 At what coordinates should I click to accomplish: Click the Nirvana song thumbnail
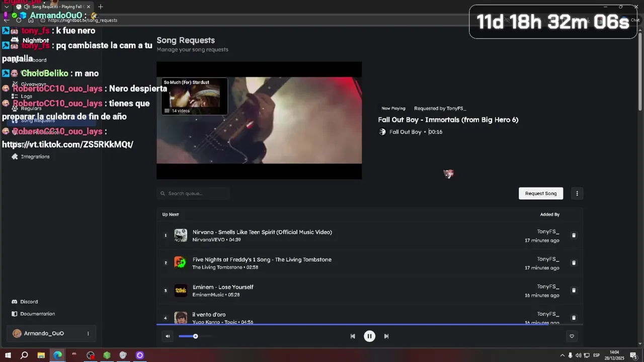point(181,235)
